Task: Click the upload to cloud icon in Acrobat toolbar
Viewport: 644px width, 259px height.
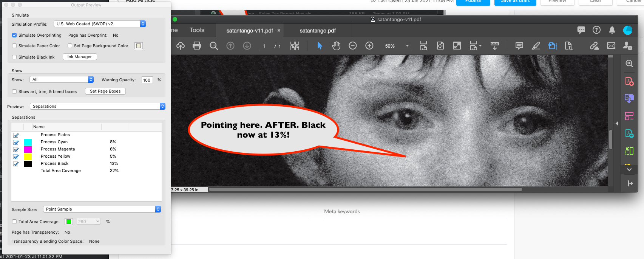Action: (181, 46)
